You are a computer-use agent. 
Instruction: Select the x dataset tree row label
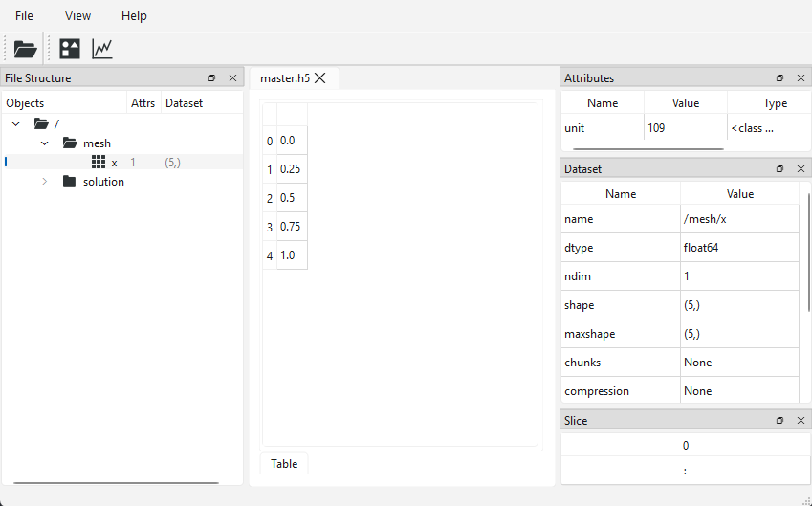(115, 163)
